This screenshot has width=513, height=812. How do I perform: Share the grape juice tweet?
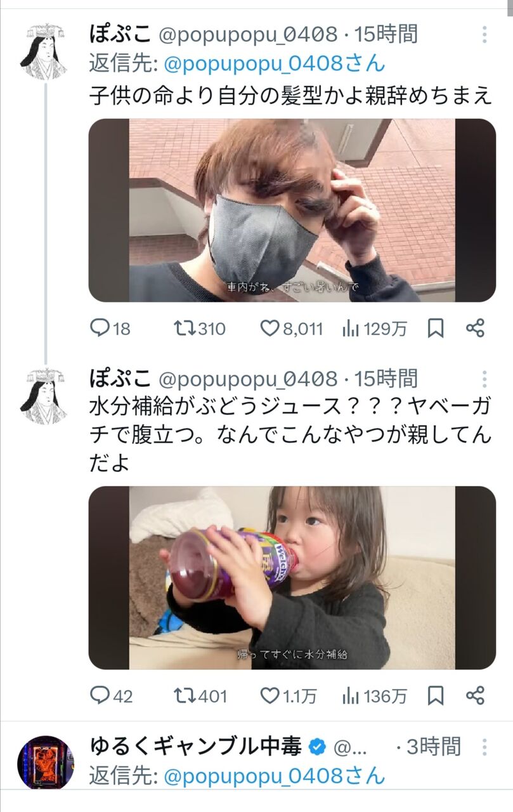pos(475,696)
